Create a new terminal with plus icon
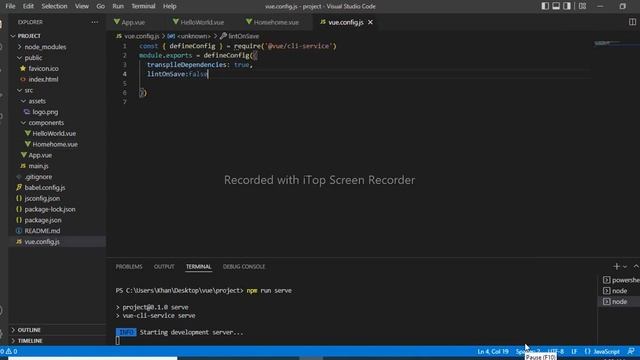Image resolution: width=640 pixels, height=360 pixels. [616, 267]
